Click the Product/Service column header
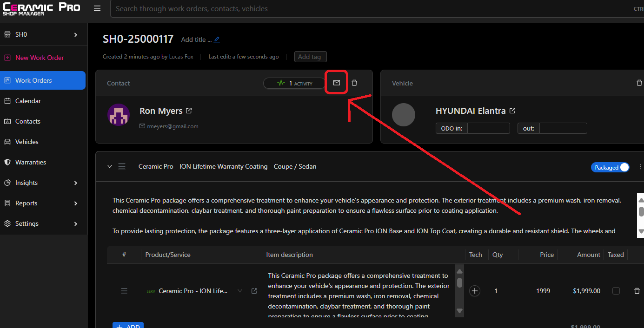This screenshot has width=644, height=328. pos(168,255)
